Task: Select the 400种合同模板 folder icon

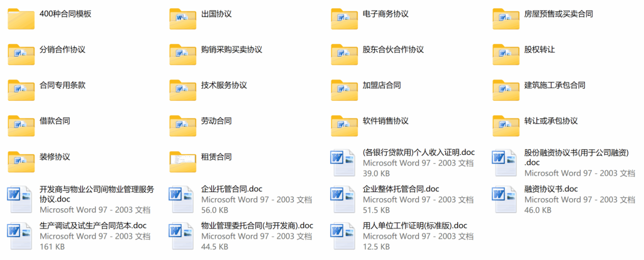Action: click(21, 19)
